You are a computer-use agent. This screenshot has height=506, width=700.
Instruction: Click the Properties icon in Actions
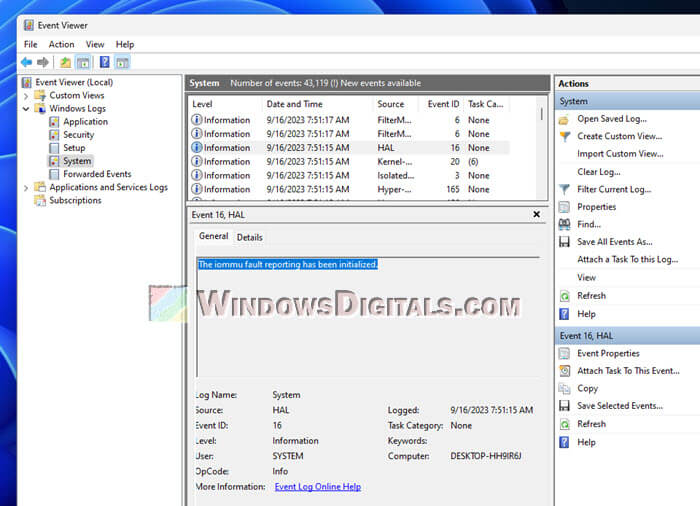click(x=564, y=207)
